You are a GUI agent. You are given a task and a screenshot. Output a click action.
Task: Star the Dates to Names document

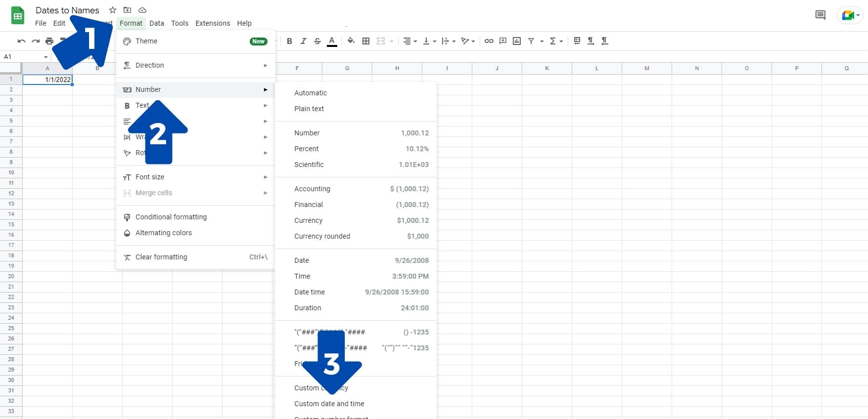(x=113, y=10)
